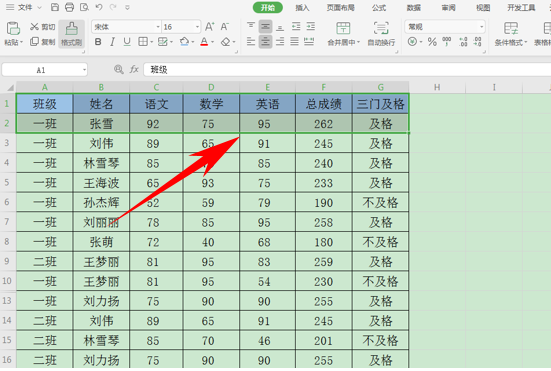This screenshot has height=371, width=551.
Task: Open the borders dropdown arrow
Action: 152,43
